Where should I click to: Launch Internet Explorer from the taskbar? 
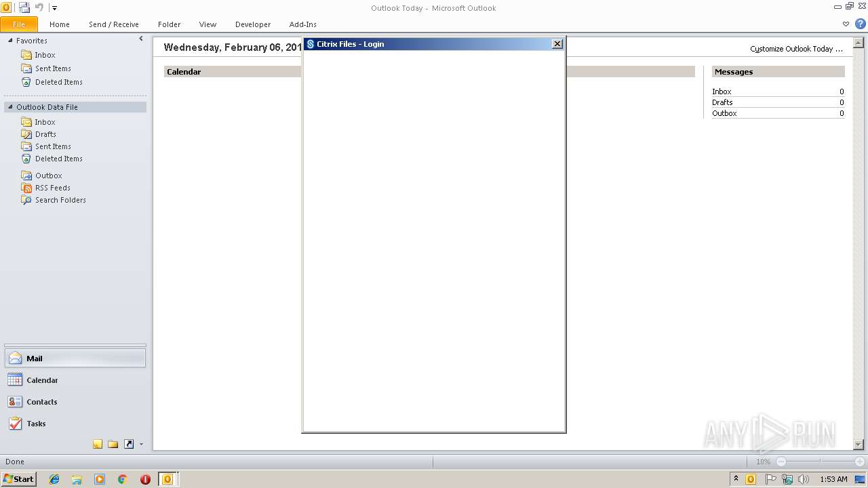[x=54, y=479]
